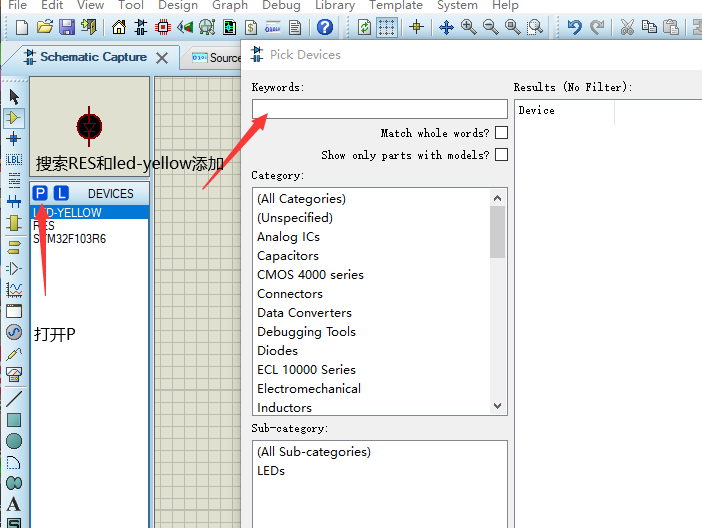Select the 2D box drawing tool
This screenshot has width=702, height=528.
click(x=14, y=420)
